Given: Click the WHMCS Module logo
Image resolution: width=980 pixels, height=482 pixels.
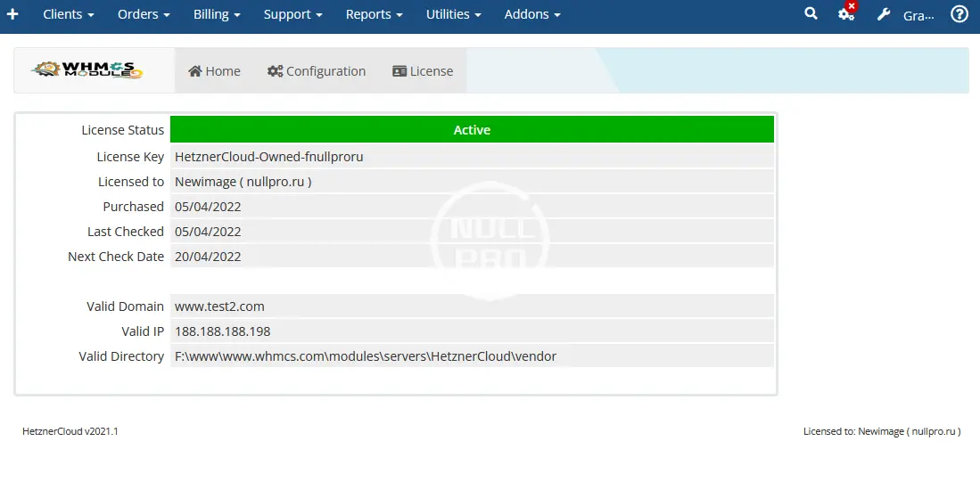Looking at the screenshot, I should [x=87, y=70].
